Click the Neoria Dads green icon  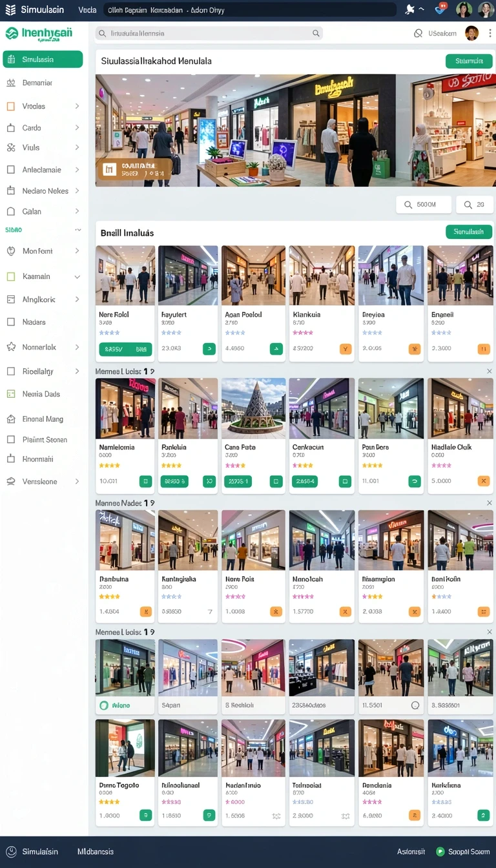[10, 393]
